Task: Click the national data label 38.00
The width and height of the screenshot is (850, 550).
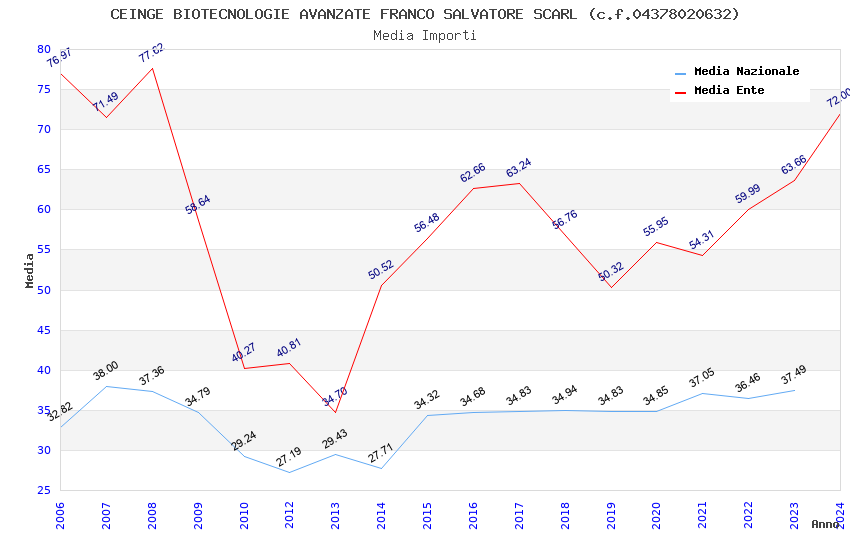Action: [105, 371]
